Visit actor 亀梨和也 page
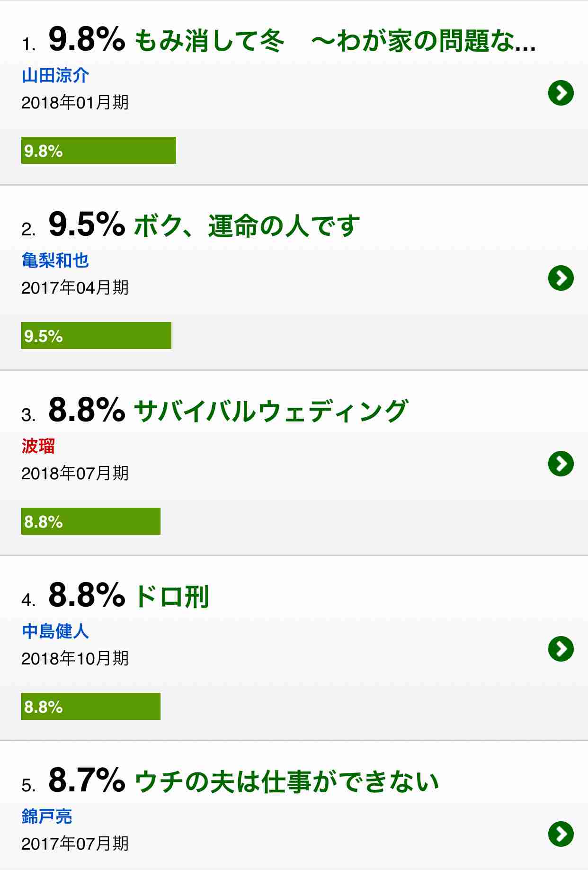This screenshot has height=870, width=588. pos(55,260)
